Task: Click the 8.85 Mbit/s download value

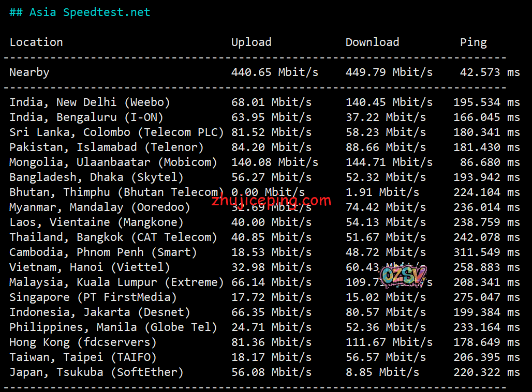Action: click(382, 372)
